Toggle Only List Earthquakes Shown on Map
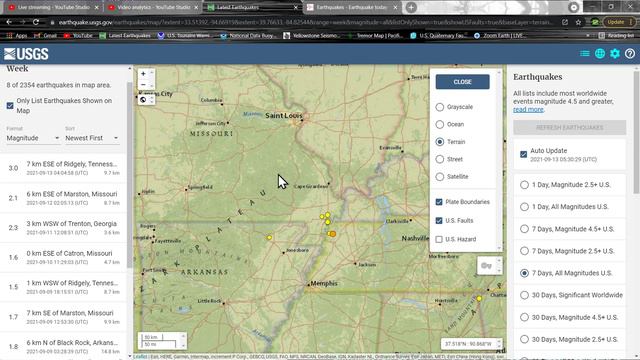 coord(10,106)
